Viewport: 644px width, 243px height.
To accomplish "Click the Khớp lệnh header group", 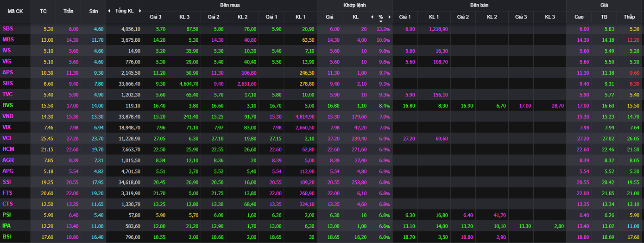I will [354, 5].
